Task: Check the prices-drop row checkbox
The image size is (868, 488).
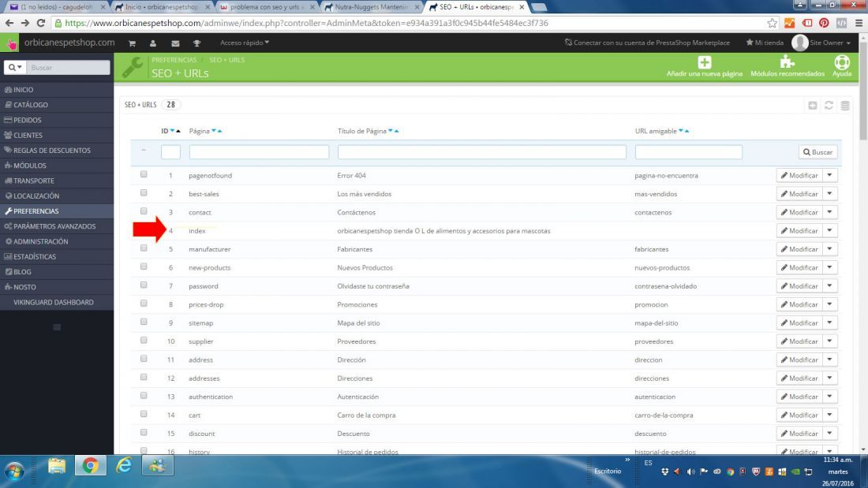Action: (144, 304)
